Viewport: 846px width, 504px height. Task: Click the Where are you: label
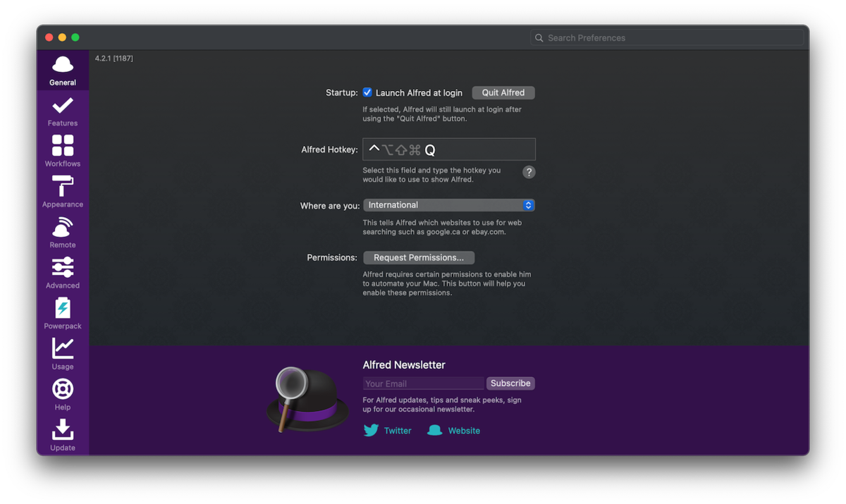(330, 206)
